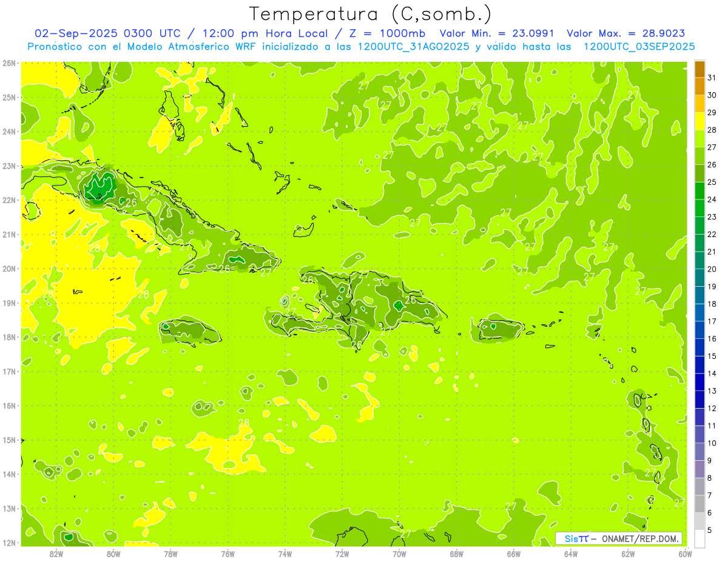Click the 21N latitude axis label
Image resolution: width=728 pixels, height=562 pixels.
coord(9,235)
